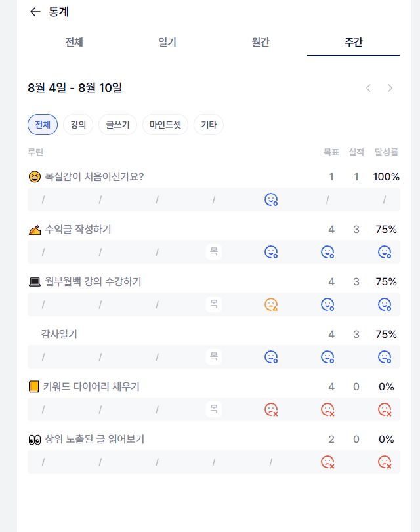420x532 pixels.
Task: Click the last blue smiley in 감사일기 row
Action: coord(385,357)
